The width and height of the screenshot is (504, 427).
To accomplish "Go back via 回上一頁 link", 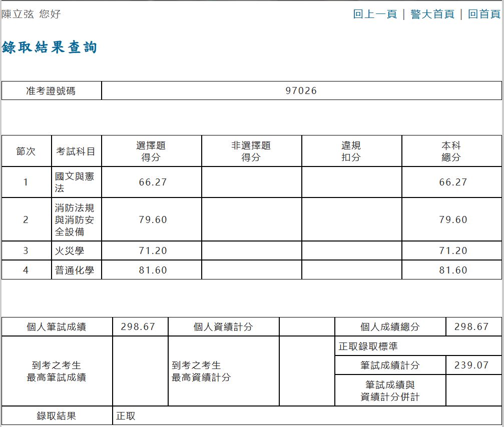I will pyautogui.click(x=375, y=14).
